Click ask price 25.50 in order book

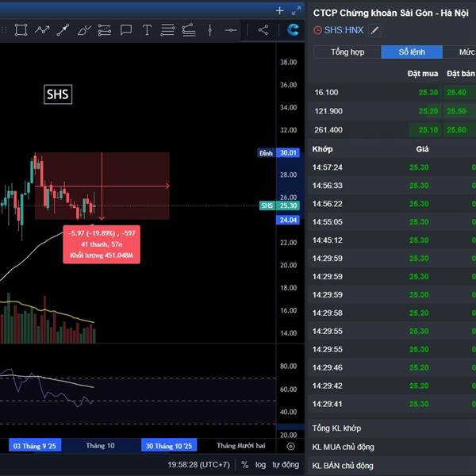456,111
